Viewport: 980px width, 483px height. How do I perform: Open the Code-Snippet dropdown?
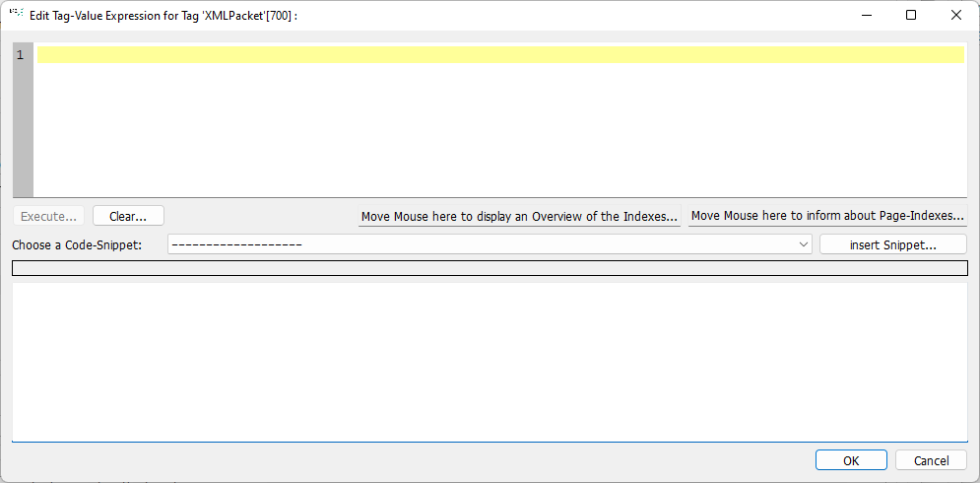click(490, 244)
